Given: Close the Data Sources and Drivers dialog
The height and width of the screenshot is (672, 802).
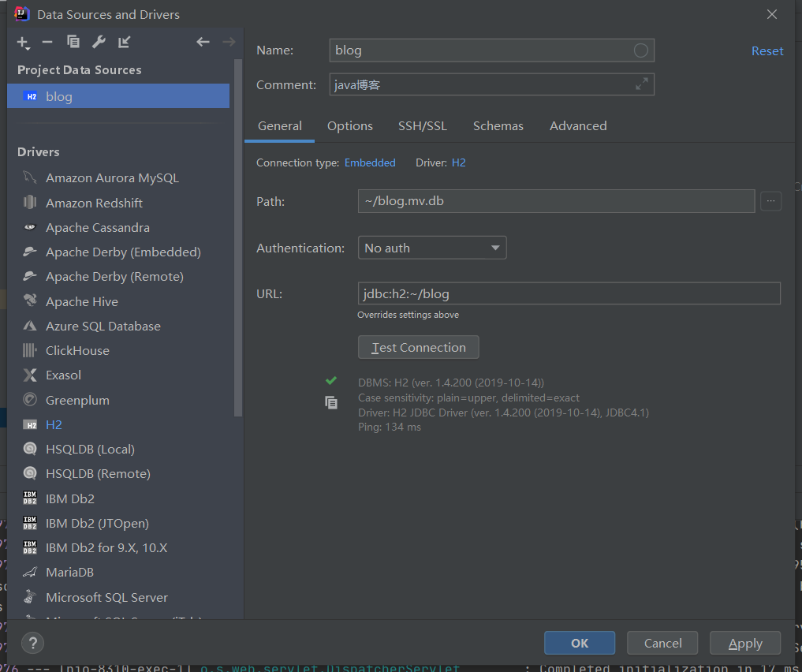Looking at the screenshot, I should tap(772, 14).
